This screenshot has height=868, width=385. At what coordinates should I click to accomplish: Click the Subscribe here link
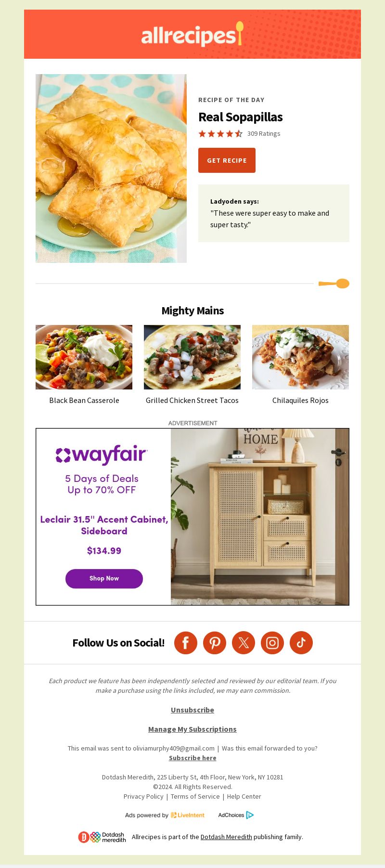click(x=192, y=758)
